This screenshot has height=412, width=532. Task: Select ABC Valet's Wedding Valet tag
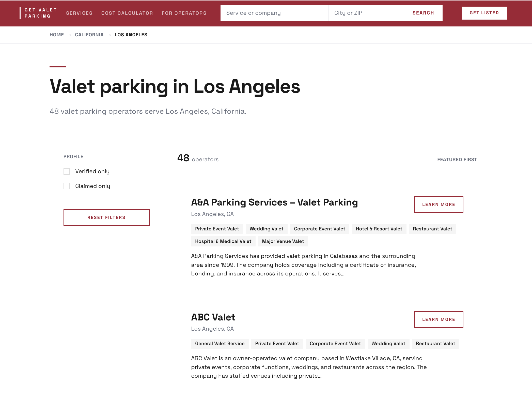[388, 344]
